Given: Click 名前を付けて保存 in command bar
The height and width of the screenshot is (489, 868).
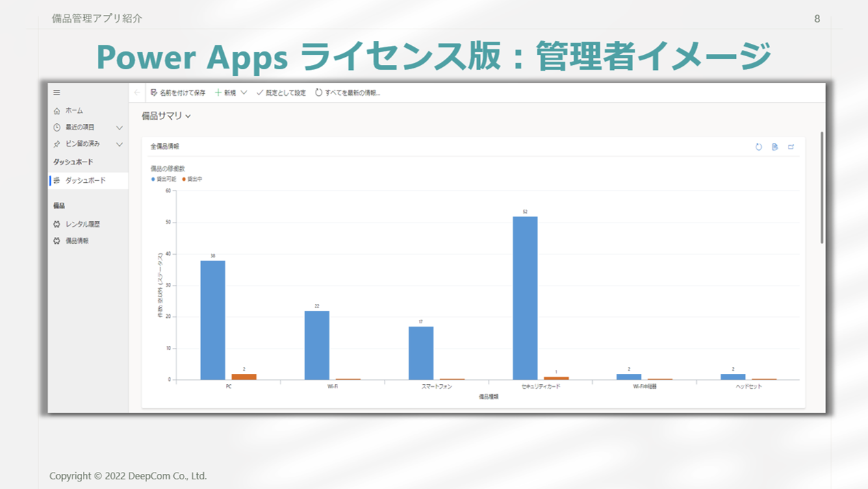Looking at the screenshot, I should click(178, 92).
